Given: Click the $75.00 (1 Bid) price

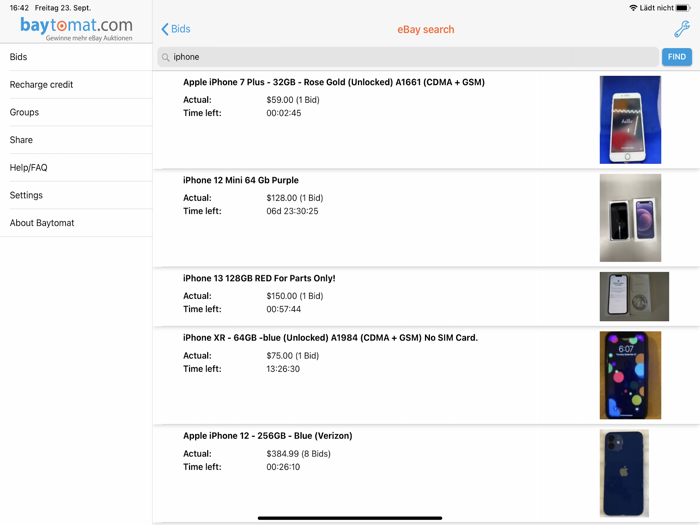Looking at the screenshot, I should click(293, 356).
